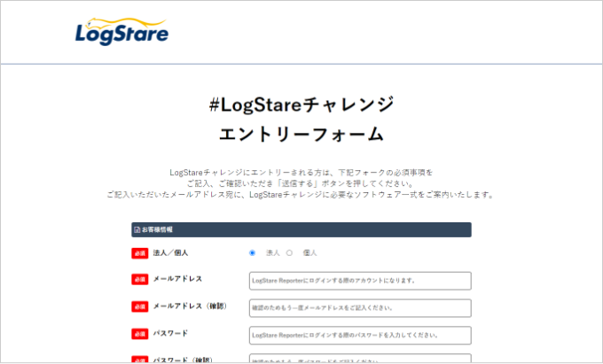Click the LogStare logo
The height and width of the screenshot is (364, 603).
click(x=121, y=32)
